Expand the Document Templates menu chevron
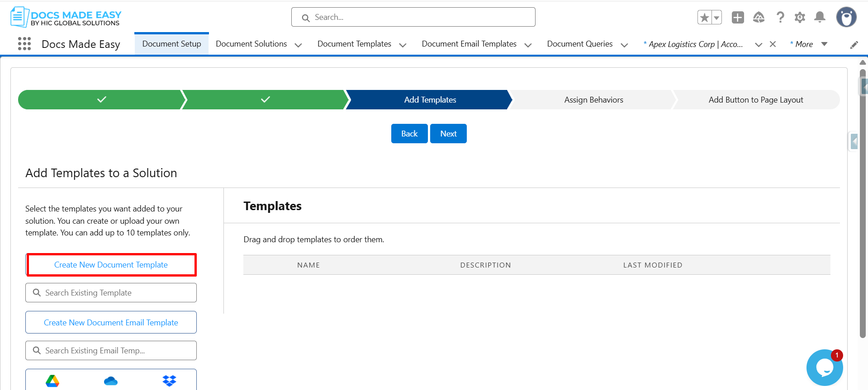 tap(403, 45)
